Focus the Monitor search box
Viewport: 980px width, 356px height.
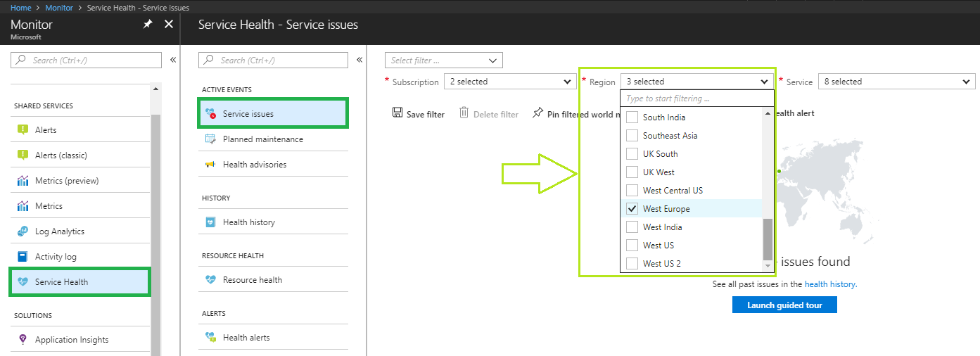[86, 61]
